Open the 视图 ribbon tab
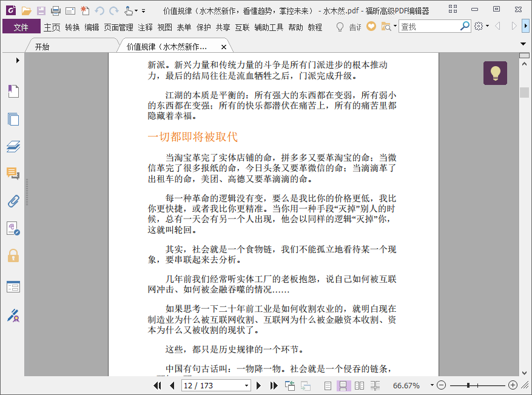Viewport: 532px width, 395px height. coord(165,27)
